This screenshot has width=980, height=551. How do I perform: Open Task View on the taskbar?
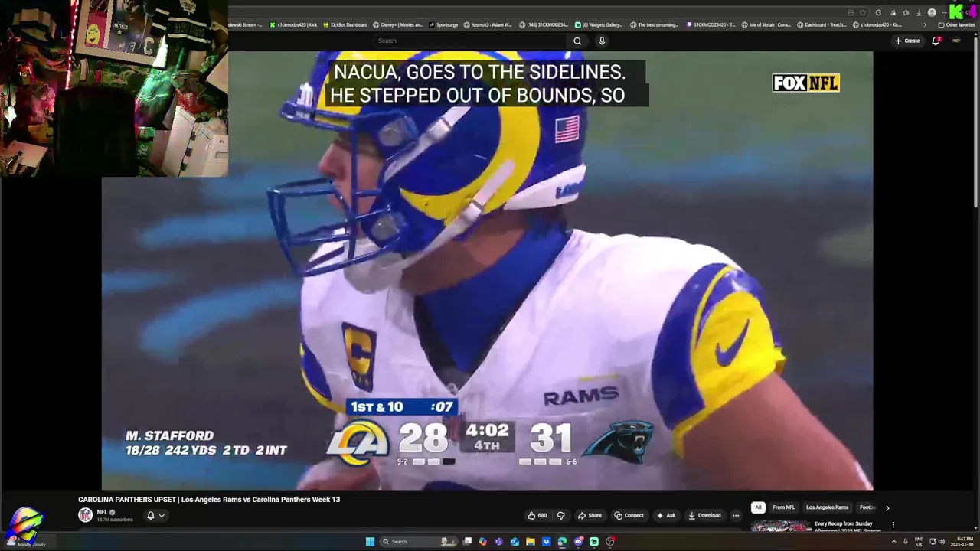(467, 541)
